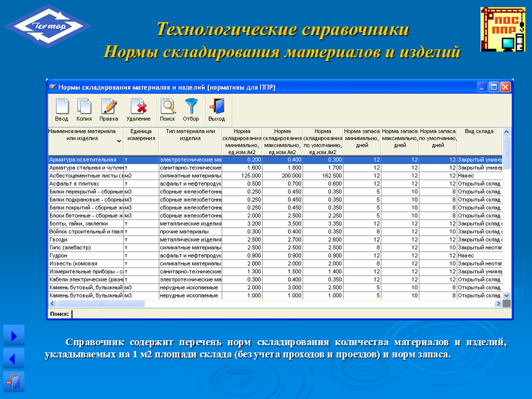Click Норма запаса по умолчанию column header
The width and height of the screenshot is (532, 399).
point(438,141)
